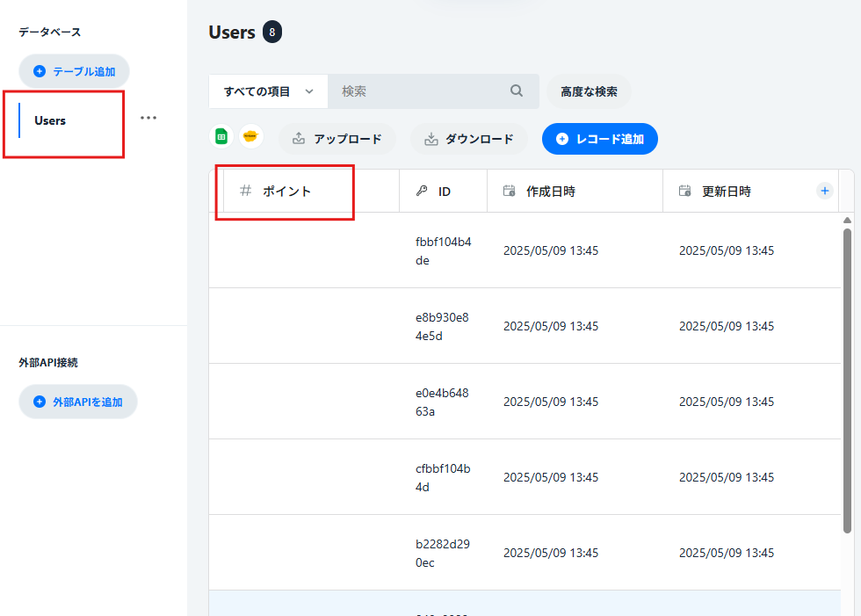Image resolution: width=861 pixels, height=616 pixels.
Task: Click 更新日時 value in b2282d290ec row
Action: click(727, 553)
